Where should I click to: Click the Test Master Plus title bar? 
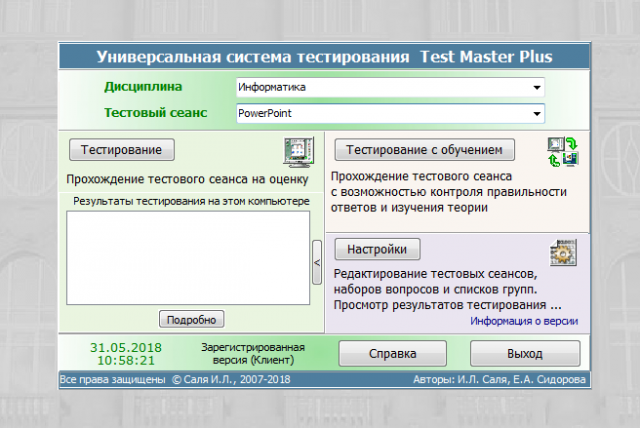[324, 57]
